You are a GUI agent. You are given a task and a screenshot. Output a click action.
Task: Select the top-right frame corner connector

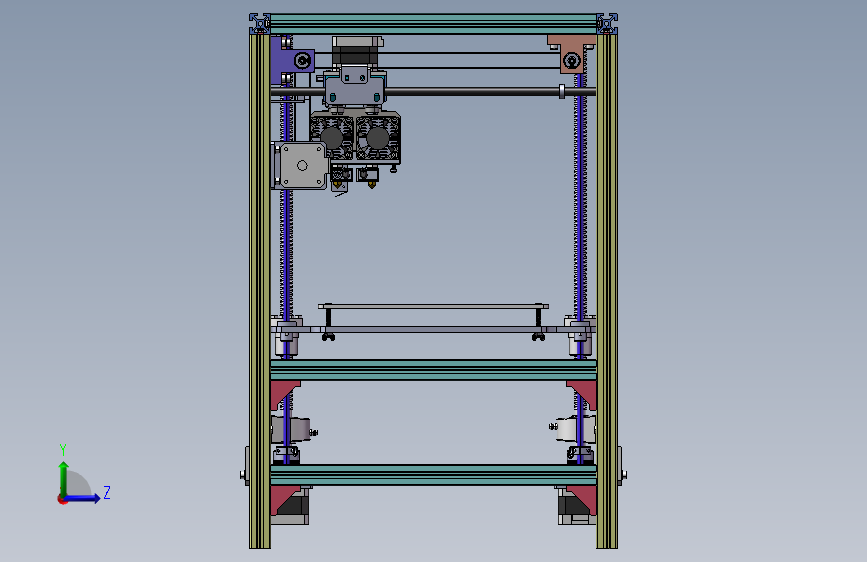(607, 24)
